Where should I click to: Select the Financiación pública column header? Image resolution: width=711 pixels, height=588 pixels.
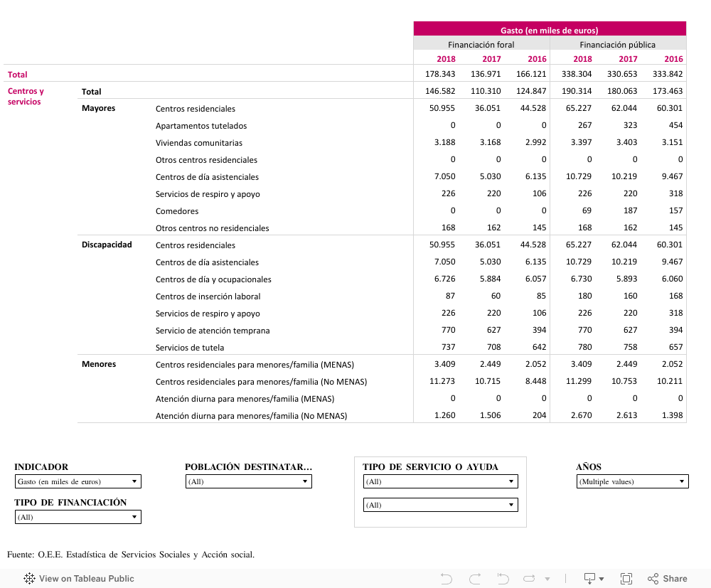point(618,45)
